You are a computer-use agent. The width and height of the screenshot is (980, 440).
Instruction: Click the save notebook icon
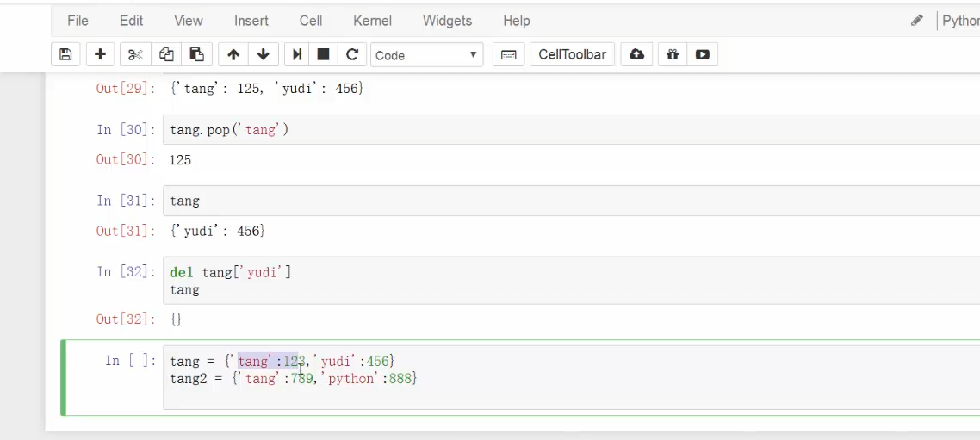pyautogui.click(x=65, y=55)
